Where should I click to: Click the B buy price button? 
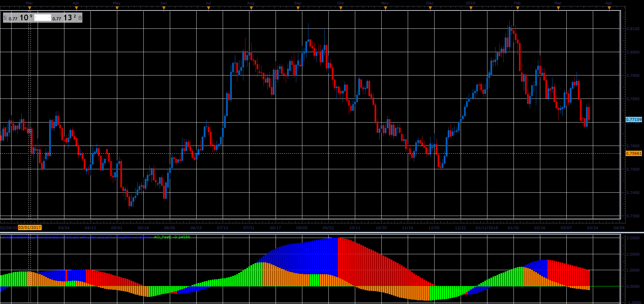coord(67,18)
